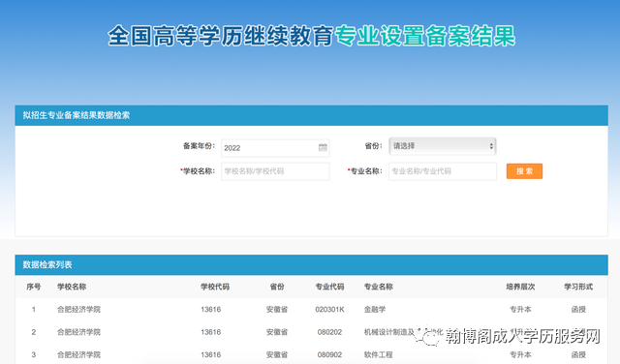This screenshot has width=620, height=364.
Task: Click the 软件工程 major name cell
Action: click(379, 354)
